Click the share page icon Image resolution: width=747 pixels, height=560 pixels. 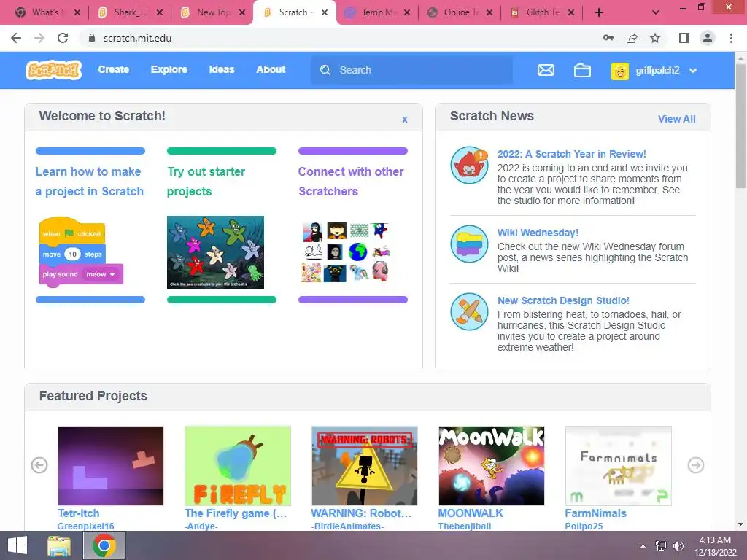[x=632, y=38]
